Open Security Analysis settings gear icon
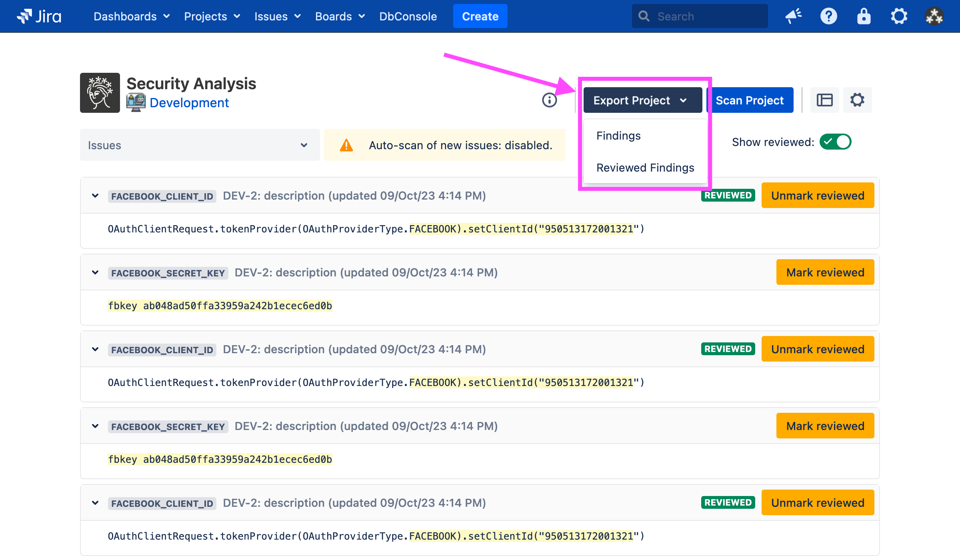The width and height of the screenshot is (960, 560). point(857,100)
